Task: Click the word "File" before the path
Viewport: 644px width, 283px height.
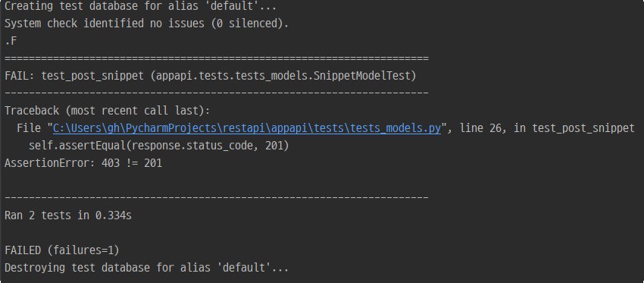Action: point(29,128)
